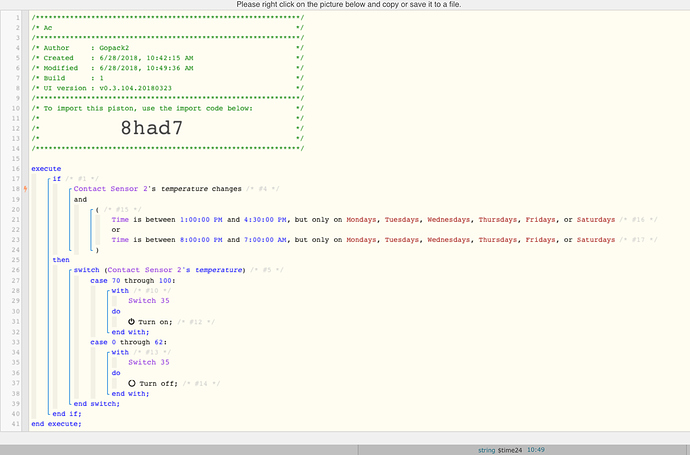Click the author name Gopack2
690x455 pixels.
(x=114, y=48)
